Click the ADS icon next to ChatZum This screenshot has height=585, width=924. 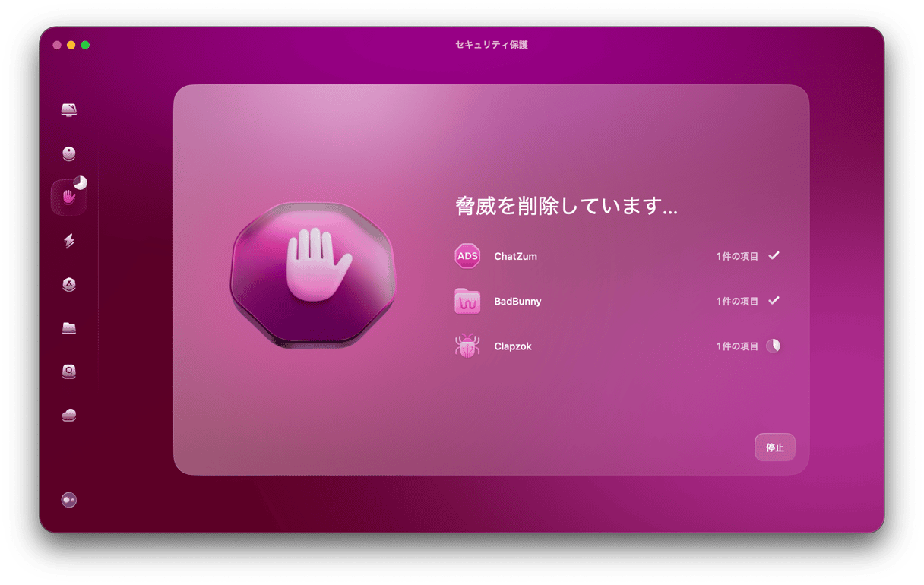coord(467,256)
